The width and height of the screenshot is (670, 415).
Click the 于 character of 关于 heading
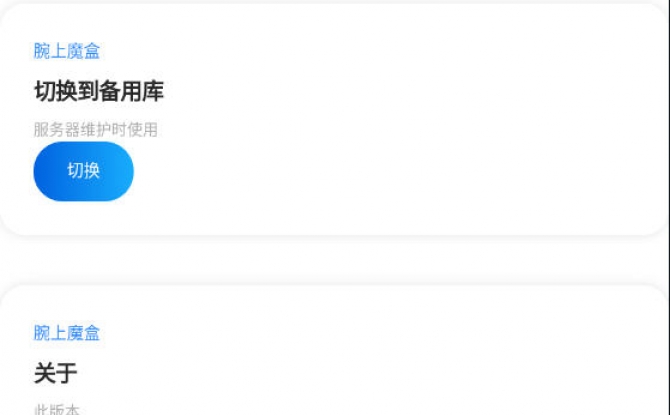pos(67,373)
